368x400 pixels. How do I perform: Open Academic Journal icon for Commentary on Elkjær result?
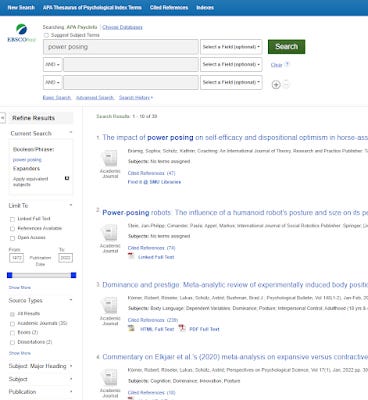pos(110,378)
